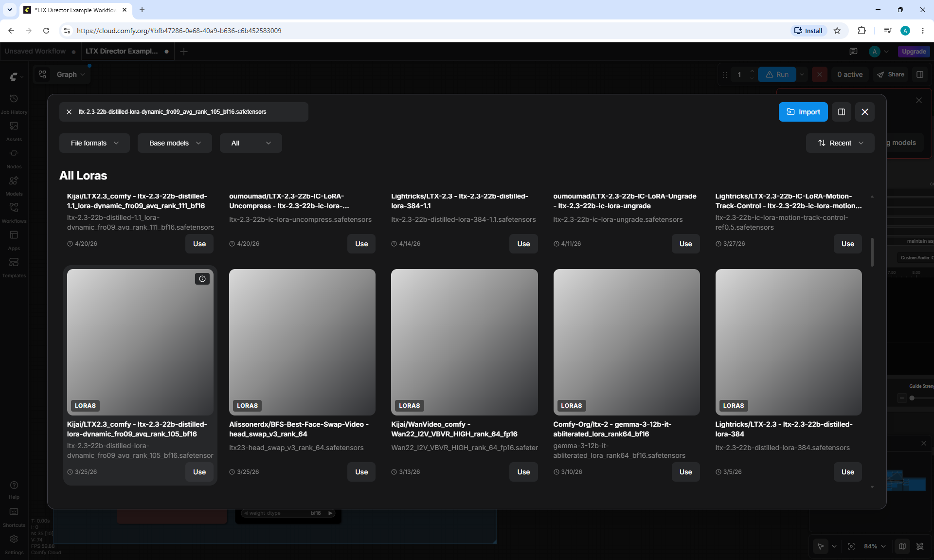Use the IC-LoRA Upgrade model

point(686,244)
